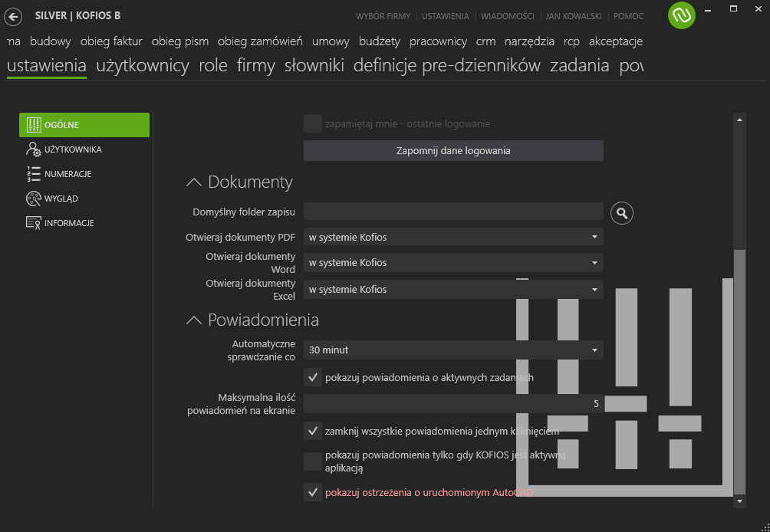Click the Ogólne sliders icon
The width and height of the screenshot is (770, 532).
pos(34,125)
